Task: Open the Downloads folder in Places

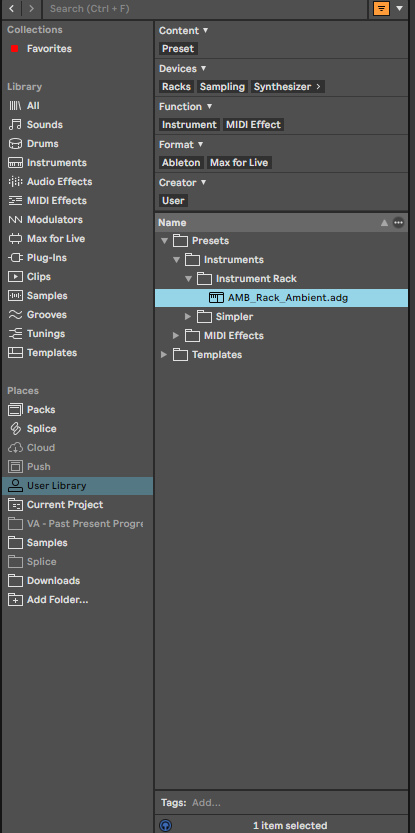Action: click(77, 581)
